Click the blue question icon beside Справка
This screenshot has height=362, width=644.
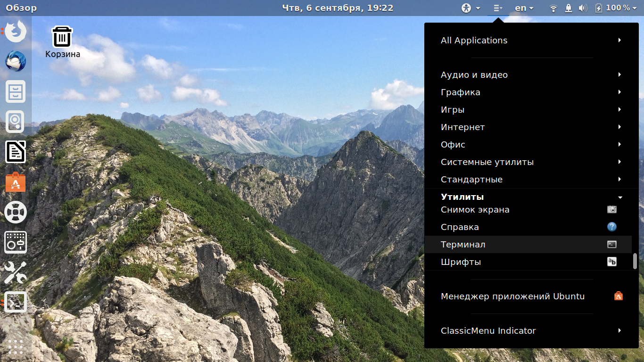[611, 227]
